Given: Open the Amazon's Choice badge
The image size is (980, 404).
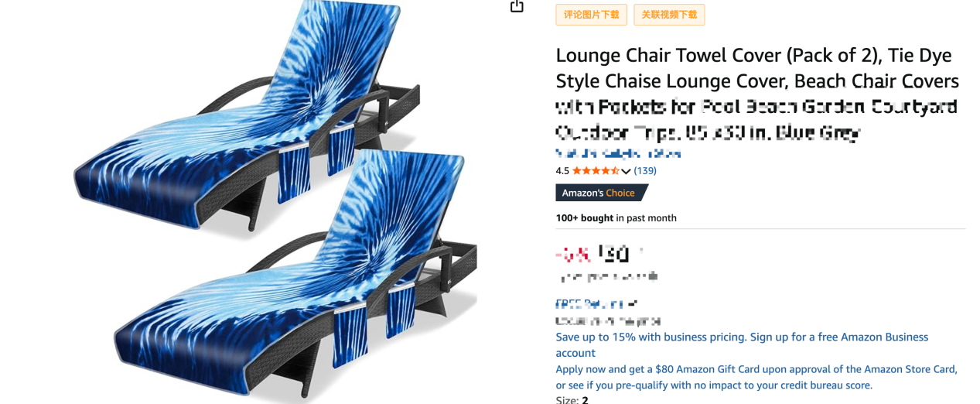Looking at the screenshot, I should (x=602, y=193).
